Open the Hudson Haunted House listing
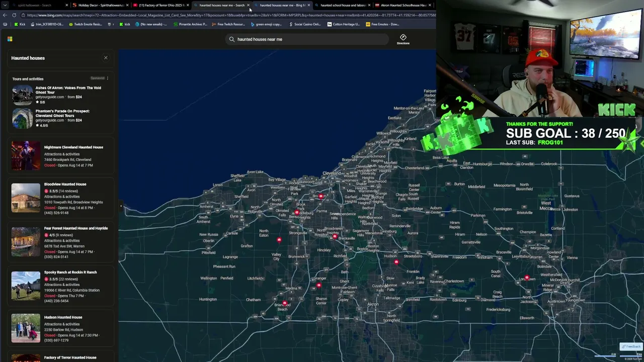Image resolution: width=644 pixels, height=362 pixels. 63,317
